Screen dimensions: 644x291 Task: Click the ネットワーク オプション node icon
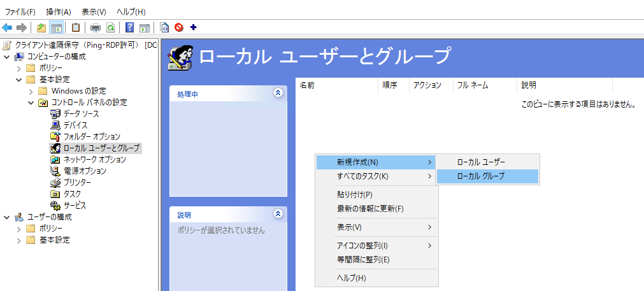point(55,159)
